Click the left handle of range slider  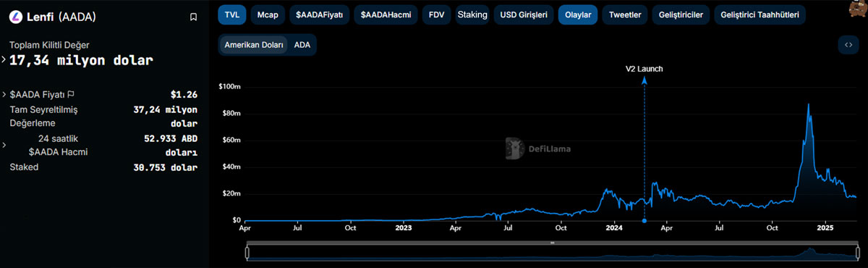pyautogui.click(x=247, y=252)
